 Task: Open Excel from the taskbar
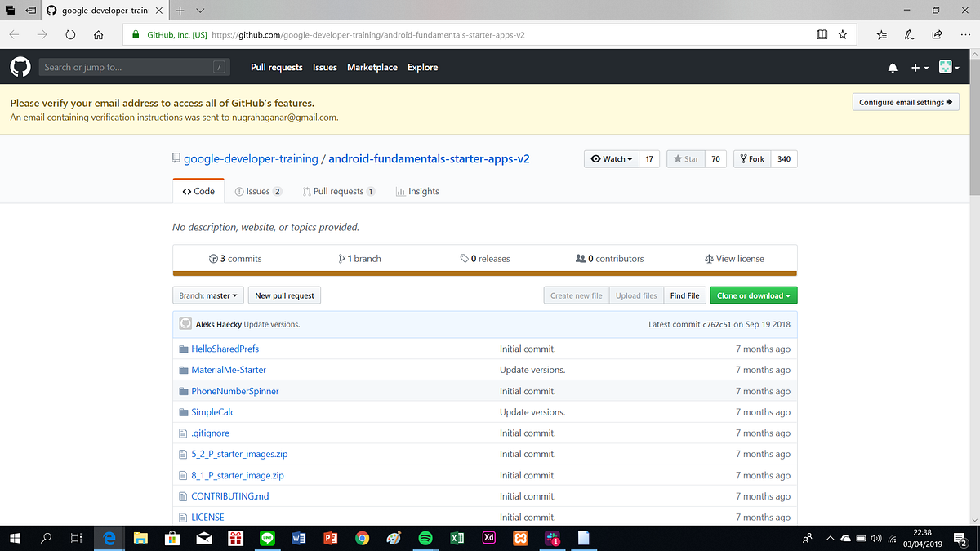tap(457, 538)
